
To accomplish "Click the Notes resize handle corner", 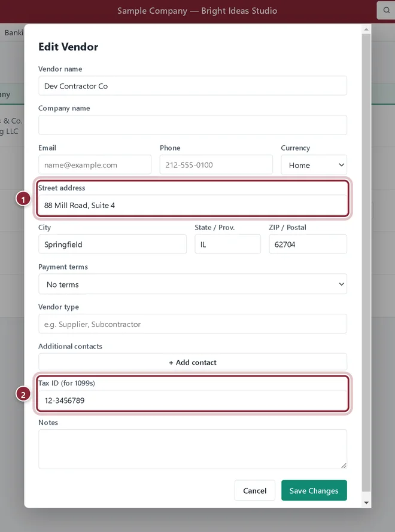I will [x=344, y=466].
